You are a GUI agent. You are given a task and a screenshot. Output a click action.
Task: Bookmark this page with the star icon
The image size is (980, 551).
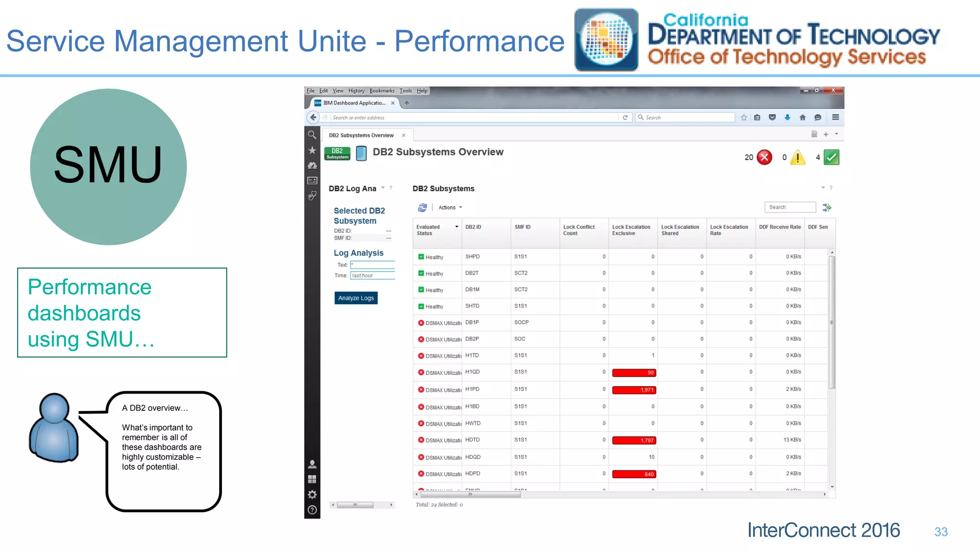744,117
